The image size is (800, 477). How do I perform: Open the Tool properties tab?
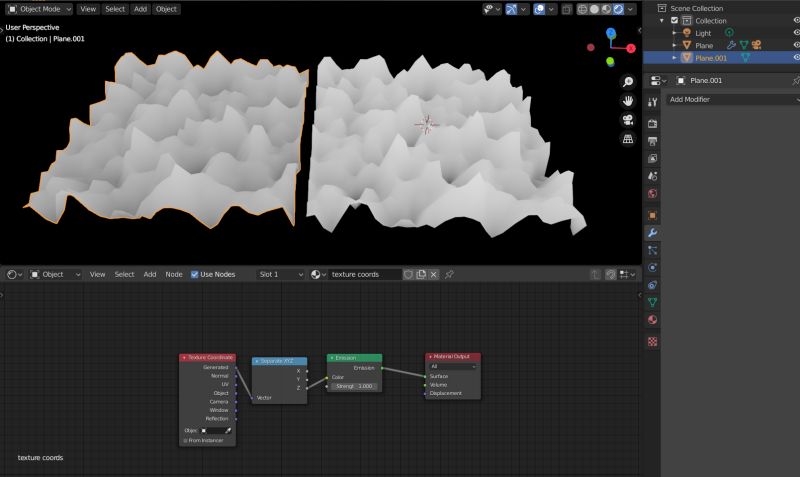tap(653, 102)
